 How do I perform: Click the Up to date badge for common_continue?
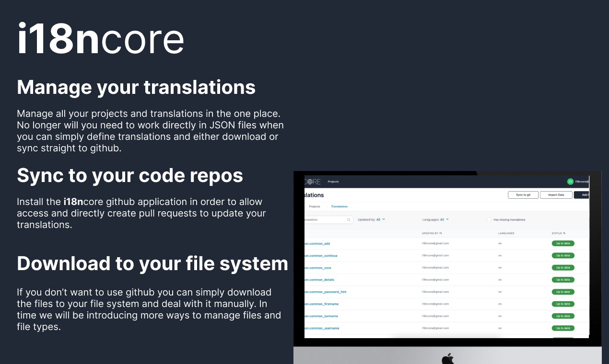pos(563,255)
